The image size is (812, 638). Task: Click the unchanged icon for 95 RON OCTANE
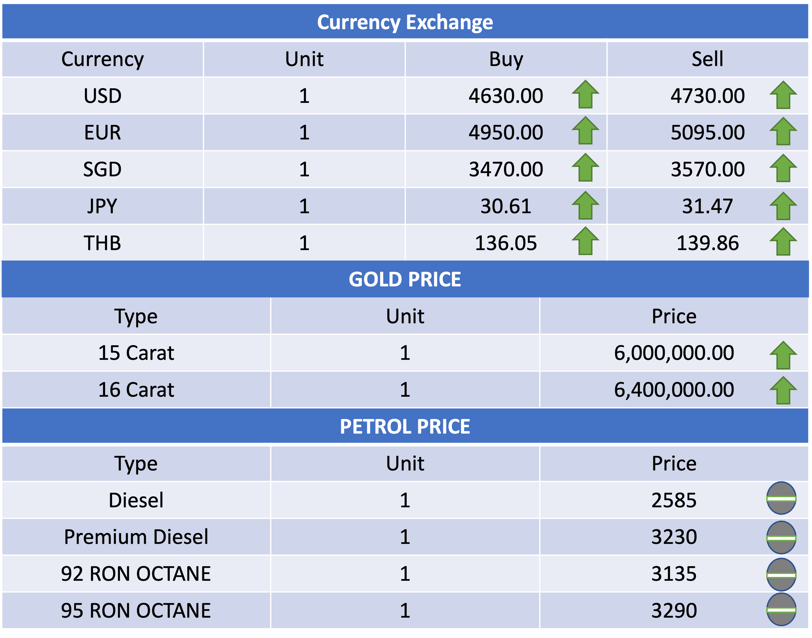[781, 610]
